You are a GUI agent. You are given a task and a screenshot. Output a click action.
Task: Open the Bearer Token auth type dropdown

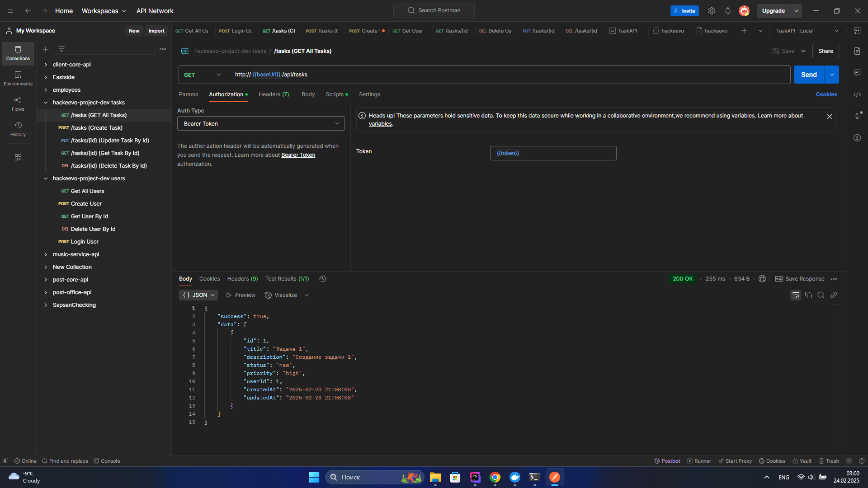click(x=261, y=123)
